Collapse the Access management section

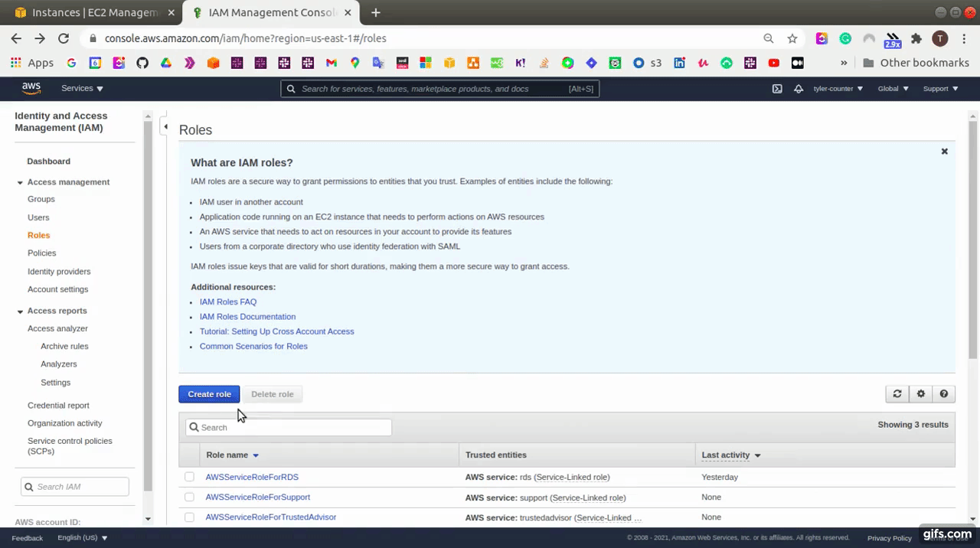click(20, 183)
